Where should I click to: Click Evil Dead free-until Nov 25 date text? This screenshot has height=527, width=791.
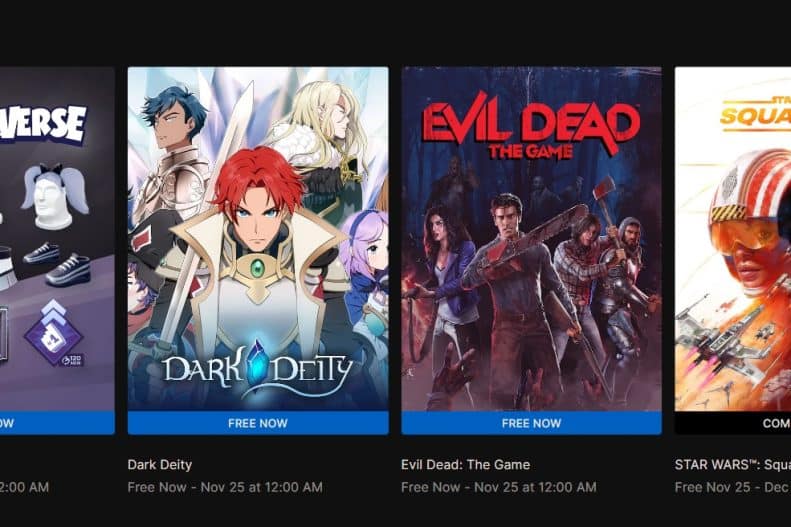(498, 487)
